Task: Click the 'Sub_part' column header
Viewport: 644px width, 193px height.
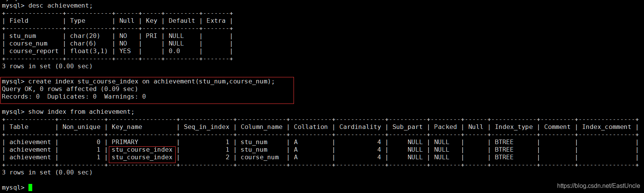Action: pos(407,127)
